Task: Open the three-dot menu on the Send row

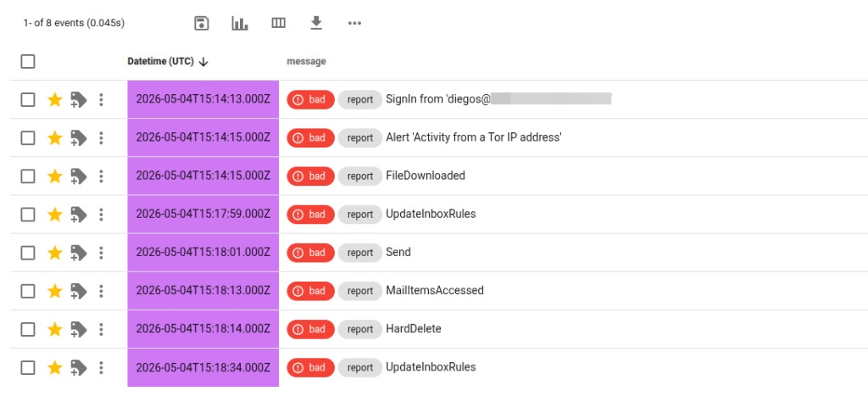Action: 101,253
